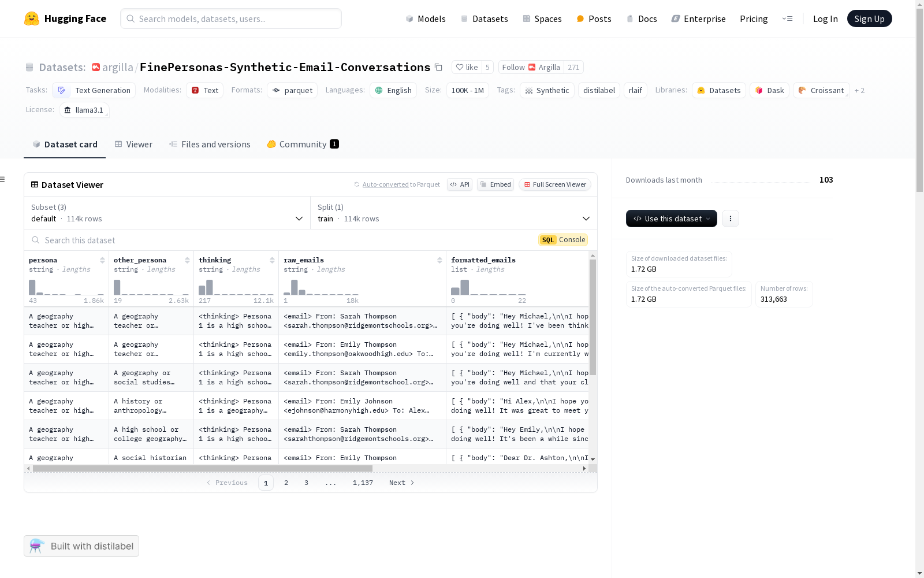924x578 pixels.
Task: Click the Text Generation task tag
Action: [x=94, y=90]
